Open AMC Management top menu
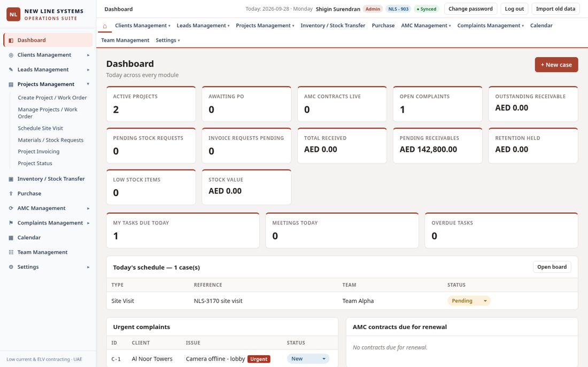 (426, 26)
